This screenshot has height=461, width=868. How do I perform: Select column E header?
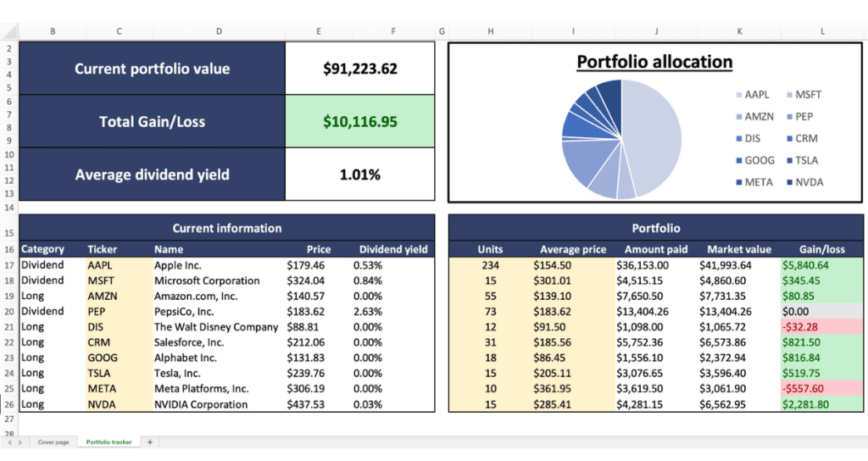pyautogui.click(x=319, y=32)
